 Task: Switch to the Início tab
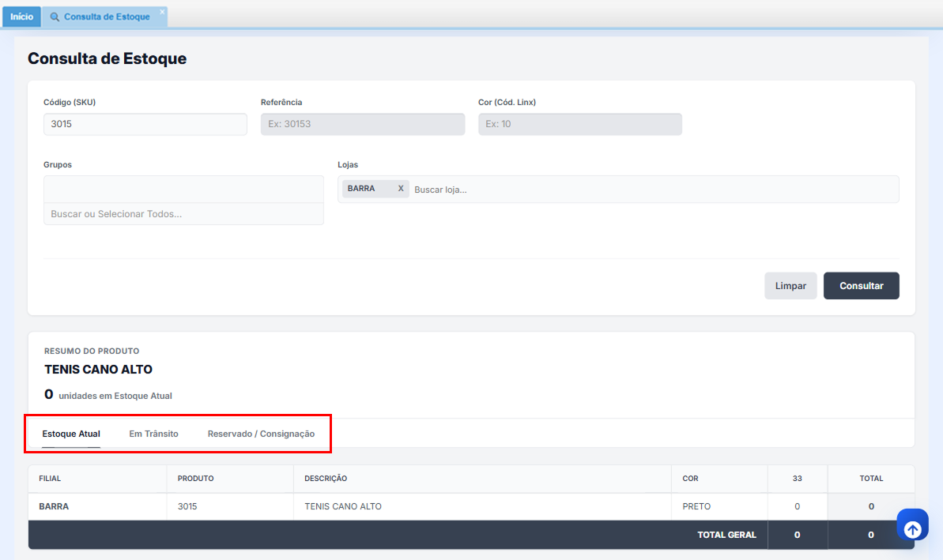(x=21, y=17)
